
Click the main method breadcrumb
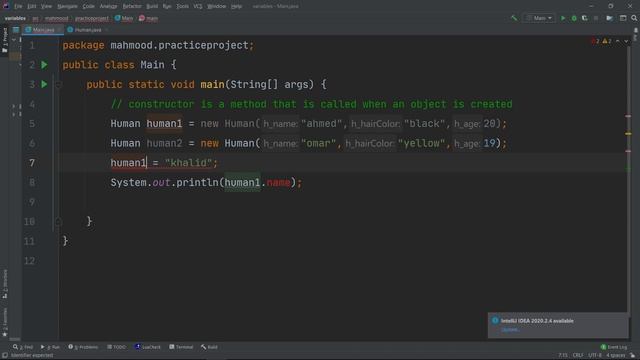click(148, 18)
